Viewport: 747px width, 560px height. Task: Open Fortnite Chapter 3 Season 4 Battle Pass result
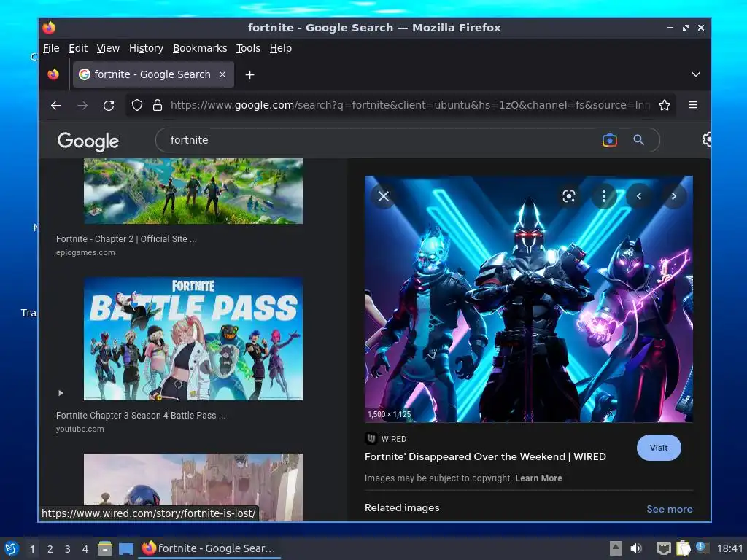coord(141,415)
